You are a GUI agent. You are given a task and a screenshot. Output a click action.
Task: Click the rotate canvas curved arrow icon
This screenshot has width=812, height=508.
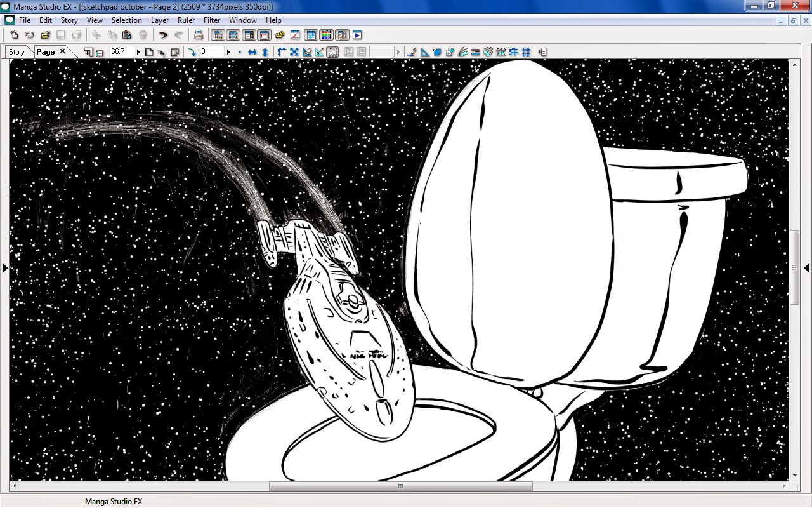pyautogui.click(x=192, y=52)
